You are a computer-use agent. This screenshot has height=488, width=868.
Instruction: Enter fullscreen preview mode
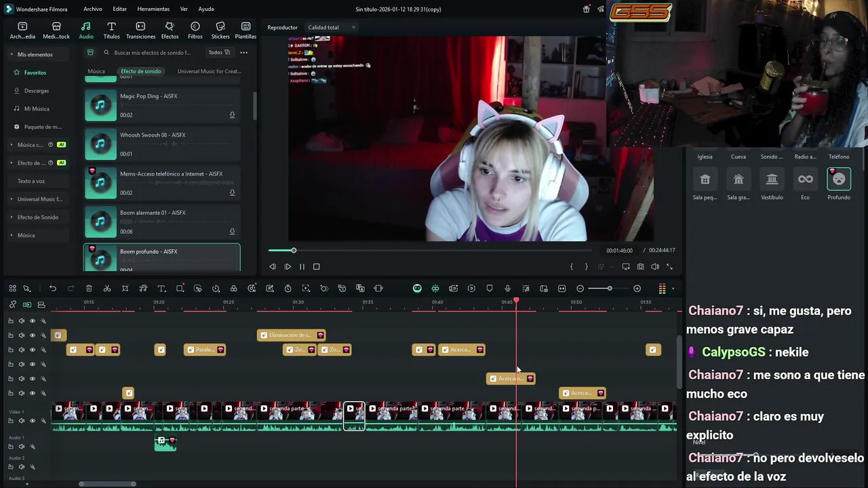(669, 267)
